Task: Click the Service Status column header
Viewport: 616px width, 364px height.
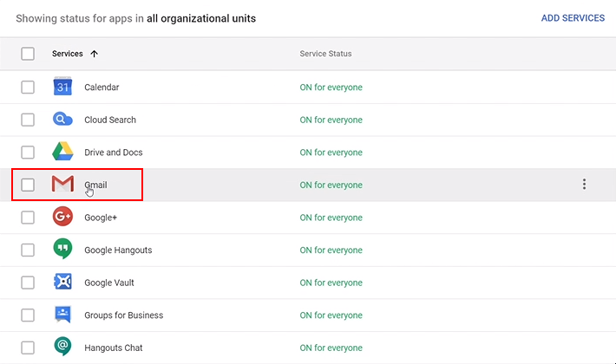Action: click(325, 54)
